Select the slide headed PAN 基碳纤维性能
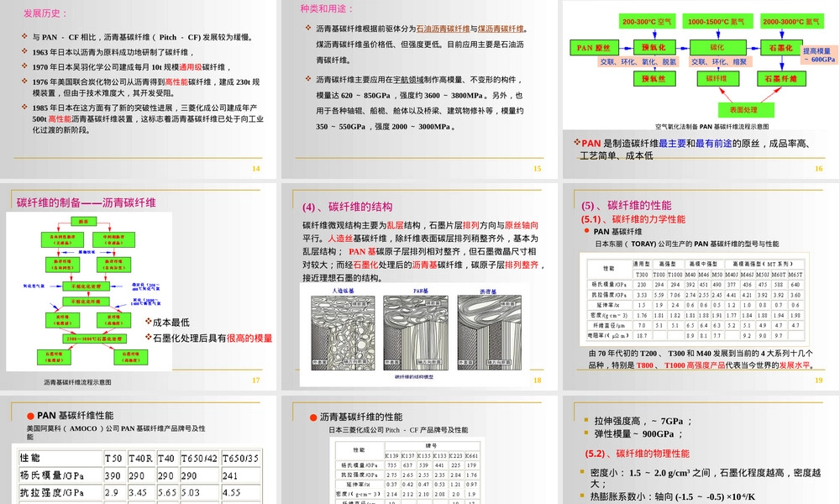 (x=139, y=450)
